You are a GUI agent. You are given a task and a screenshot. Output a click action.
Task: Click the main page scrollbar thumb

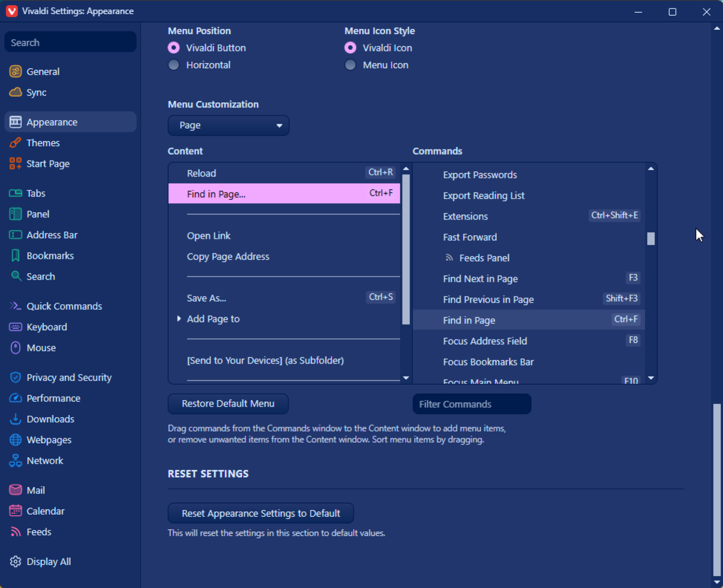716,490
